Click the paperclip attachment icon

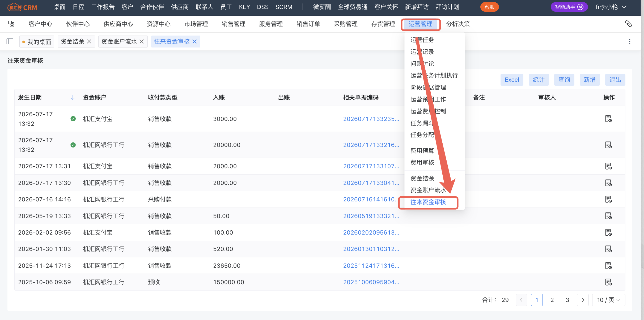click(628, 24)
